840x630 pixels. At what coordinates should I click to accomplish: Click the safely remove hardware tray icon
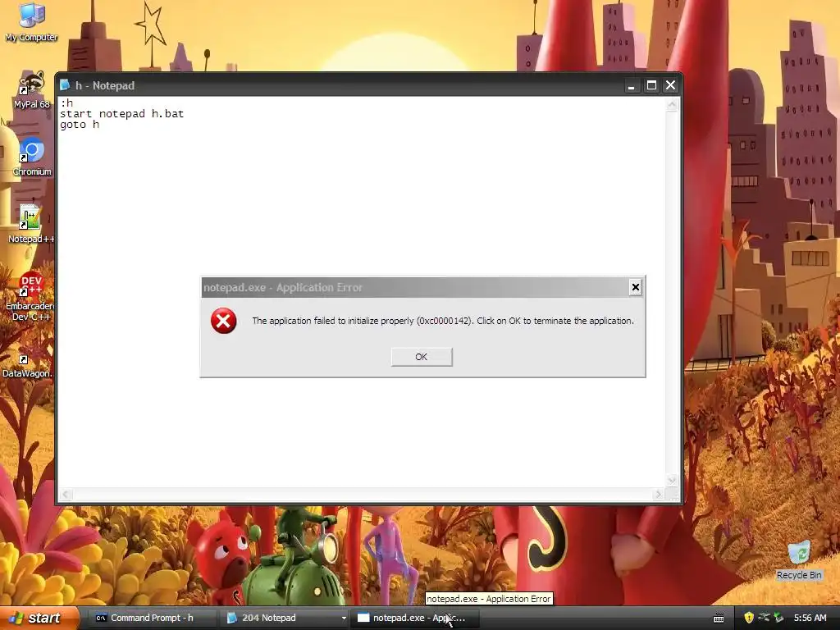[x=779, y=618]
